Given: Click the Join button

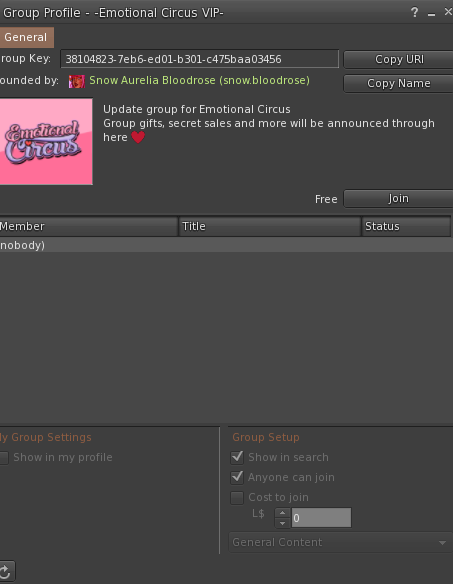Looking at the screenshot, I should (x=399, y=199).
